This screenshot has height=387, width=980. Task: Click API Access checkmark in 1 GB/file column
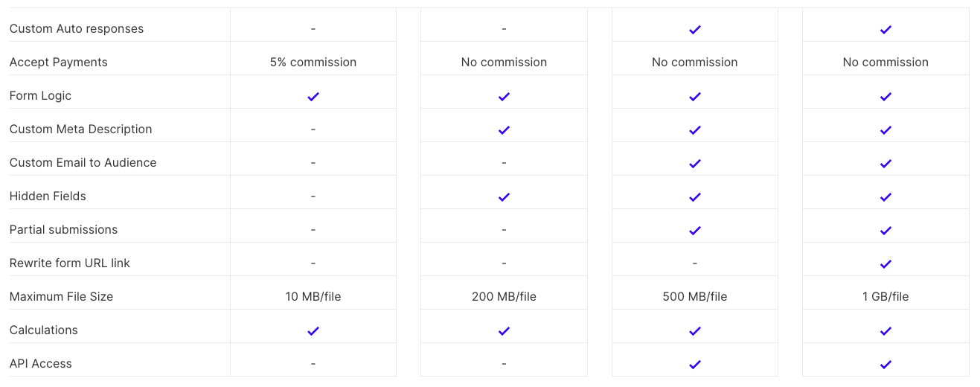[x=885, y=364]
